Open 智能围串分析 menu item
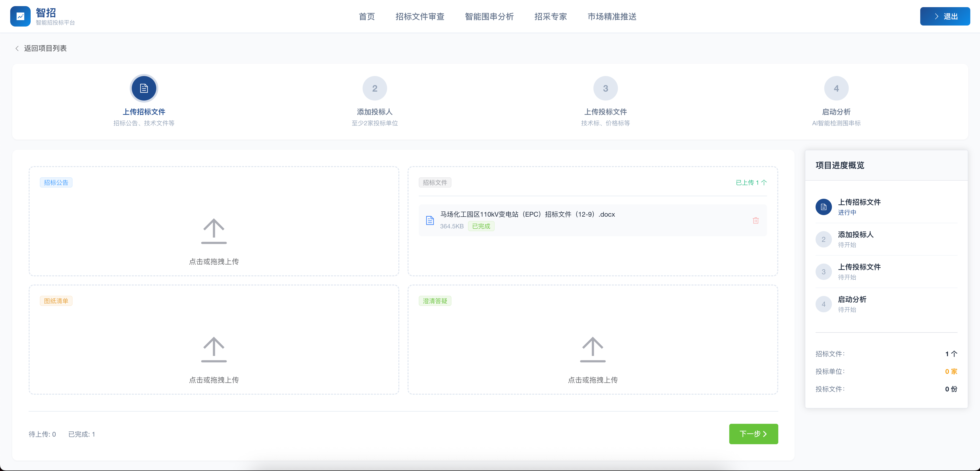This screenshot has height=471, width=980. coord(489,16)
